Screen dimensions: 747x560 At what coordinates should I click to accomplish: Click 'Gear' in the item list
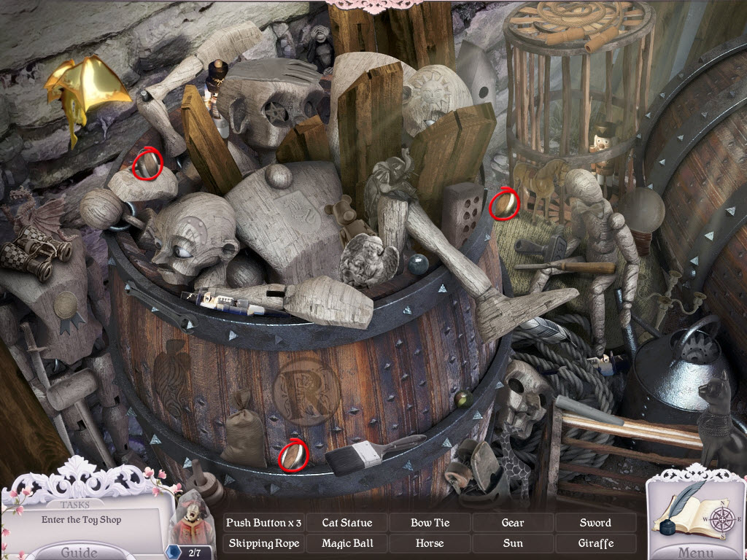click(x=513, y=523)
